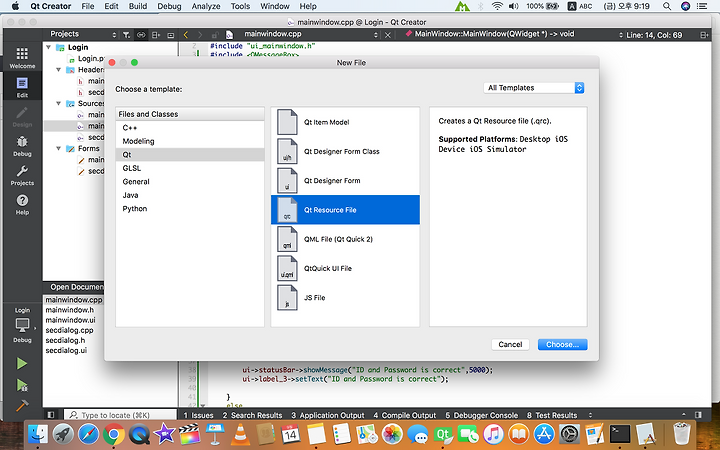The height and width of the screenshot is (450, 720).
Task: Open the 4 Compile Output pane
Action: click(405, 415)
